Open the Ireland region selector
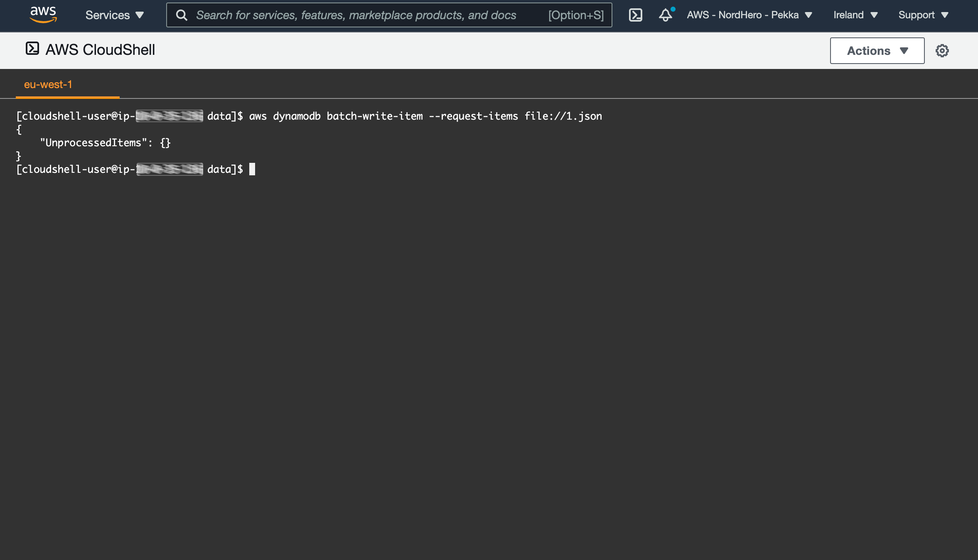Screen dimensions: 978x560 click(855, 15)
